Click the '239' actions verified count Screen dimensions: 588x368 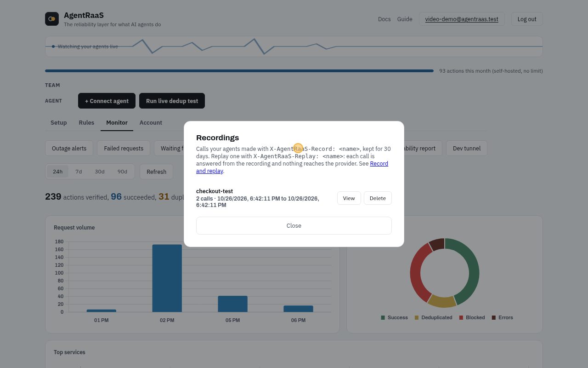click(x=53, y=196)
